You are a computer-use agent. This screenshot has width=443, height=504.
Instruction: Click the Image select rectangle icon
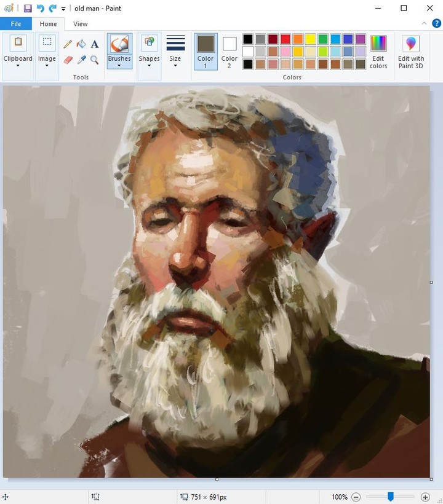tap(47, 43)
